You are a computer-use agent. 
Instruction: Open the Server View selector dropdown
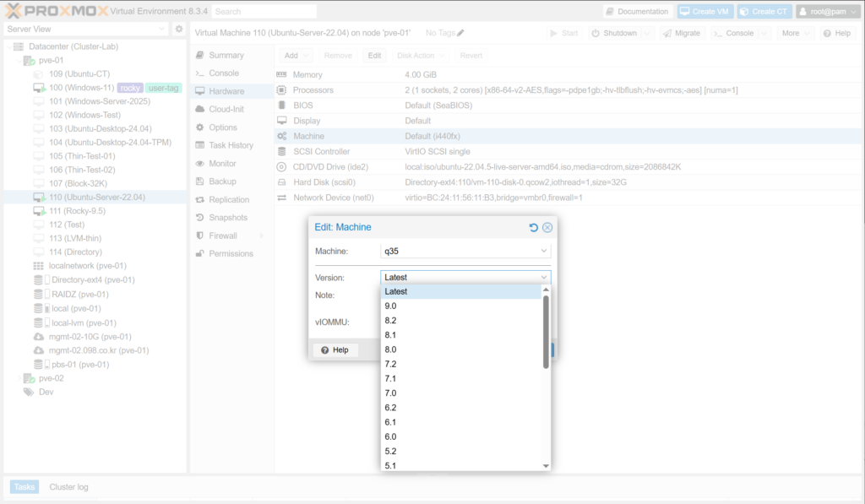pos(162,30)
